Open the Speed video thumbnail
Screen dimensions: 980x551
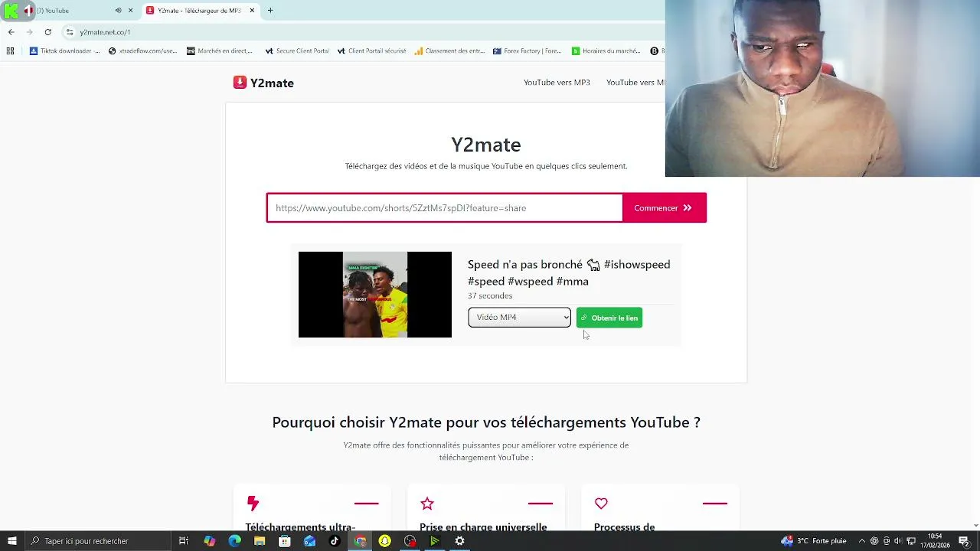[375, 295]
